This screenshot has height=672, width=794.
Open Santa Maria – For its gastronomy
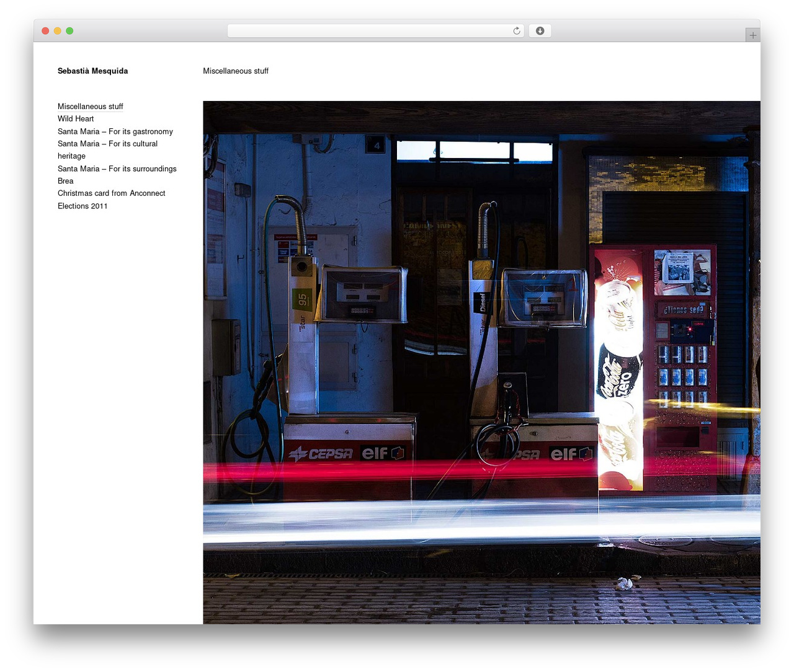click(115, 131)
